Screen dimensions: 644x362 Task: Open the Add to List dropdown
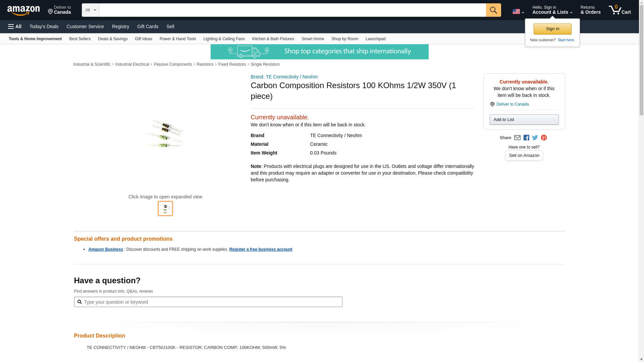pyautogui.click(x=524, y=120)
